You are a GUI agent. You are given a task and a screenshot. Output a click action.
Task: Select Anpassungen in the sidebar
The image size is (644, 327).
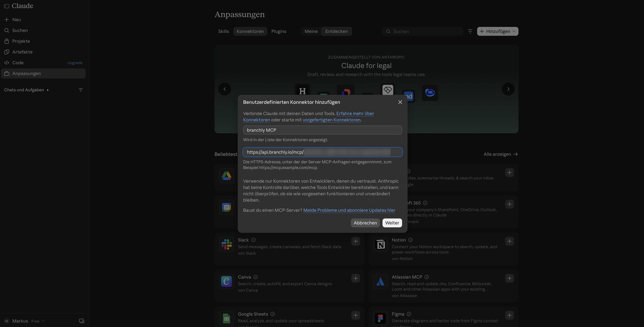pos(43,73)
